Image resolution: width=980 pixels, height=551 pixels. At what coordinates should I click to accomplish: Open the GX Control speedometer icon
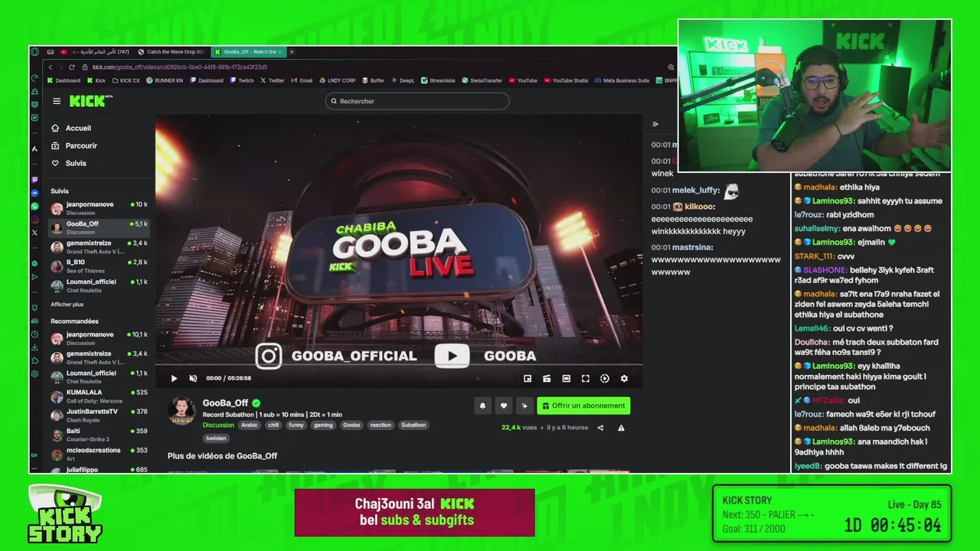pyautogui.click(x=34, y=78)
